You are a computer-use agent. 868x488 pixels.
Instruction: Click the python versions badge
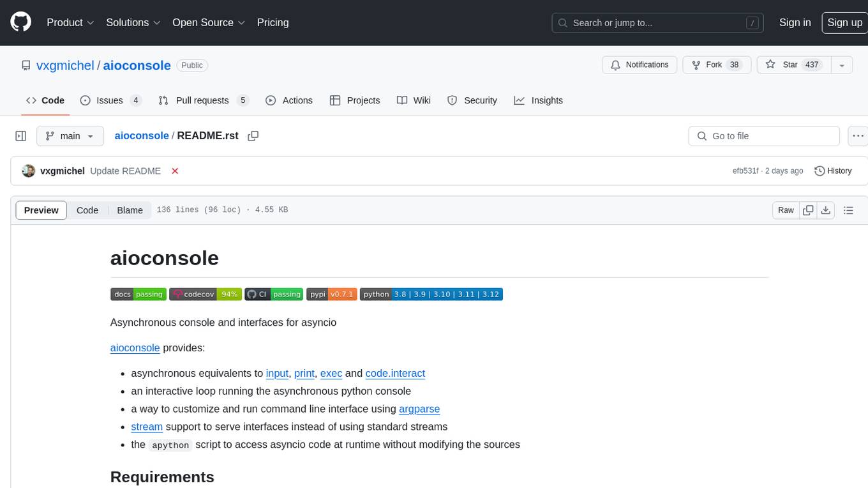tap(431, 294)
